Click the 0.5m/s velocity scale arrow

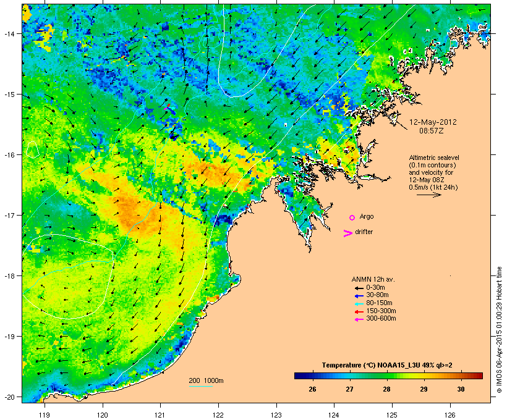point(428,195)
